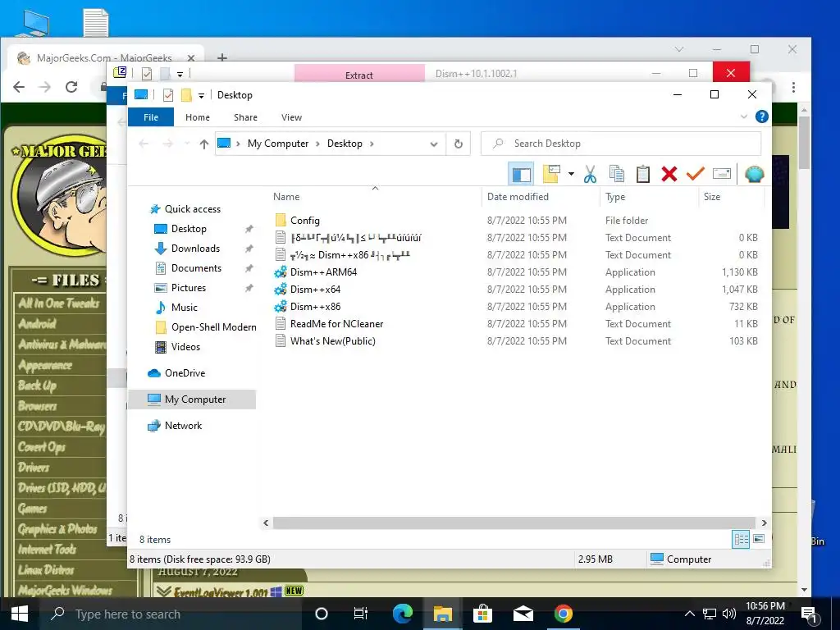Click the shell globe toolbar icon

tap(755, 174)
